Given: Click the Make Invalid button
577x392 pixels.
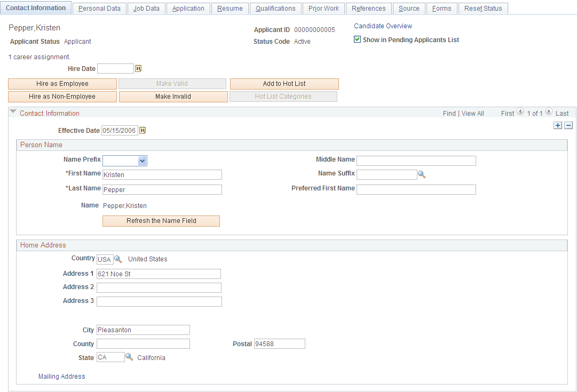Looking at the screenshot, I should pyautogui.click(x=173, y=97).
